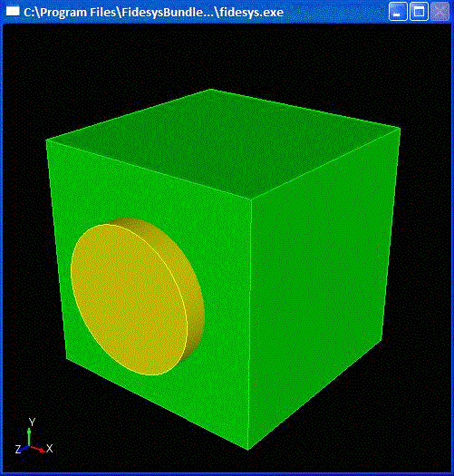
Task: Minimize the fidesys.exe window
Action: point(398,12)
